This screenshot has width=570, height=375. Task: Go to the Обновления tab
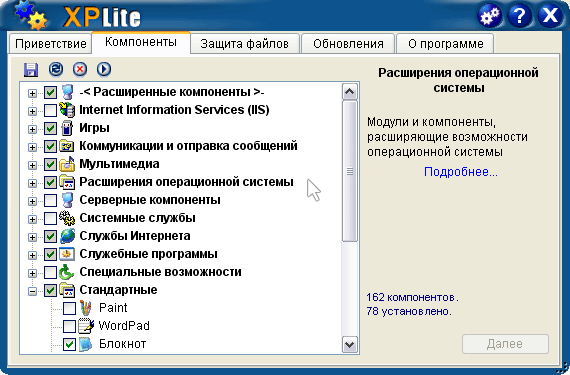point(348,44)
